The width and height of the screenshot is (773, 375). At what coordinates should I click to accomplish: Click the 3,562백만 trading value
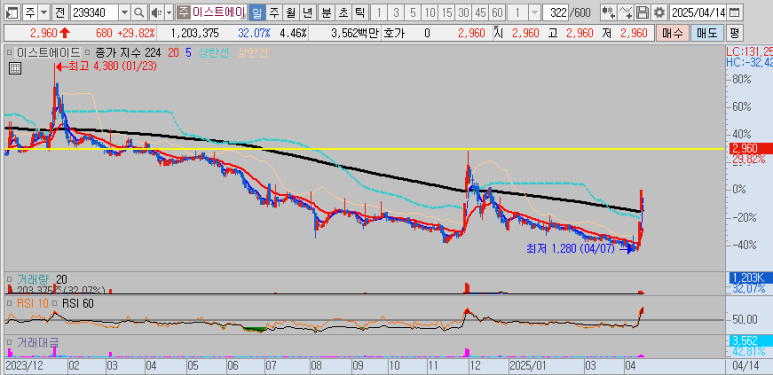(354, 34)
